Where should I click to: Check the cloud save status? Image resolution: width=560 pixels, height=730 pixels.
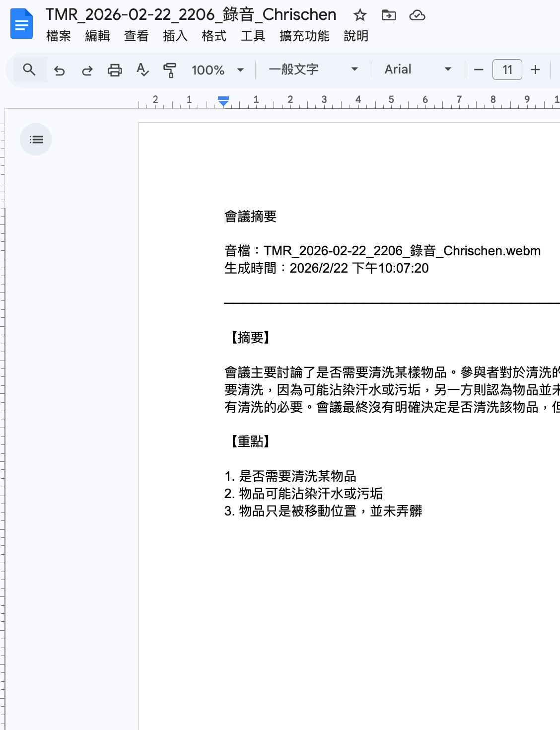coord(418,15)
